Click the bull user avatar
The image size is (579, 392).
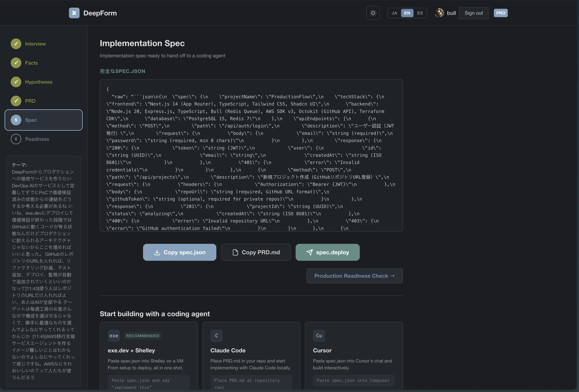coord(439,13)
